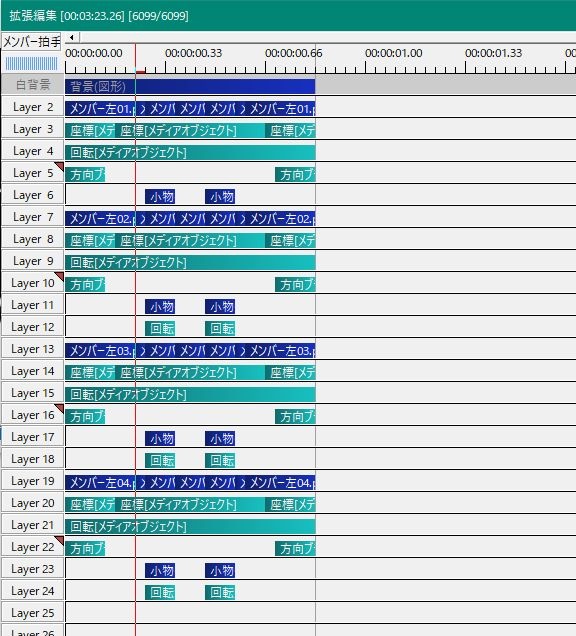Select the first 小物 object on Layer 11
The height and width of the screenshot is (636, 576).
(x=160, y=307)
